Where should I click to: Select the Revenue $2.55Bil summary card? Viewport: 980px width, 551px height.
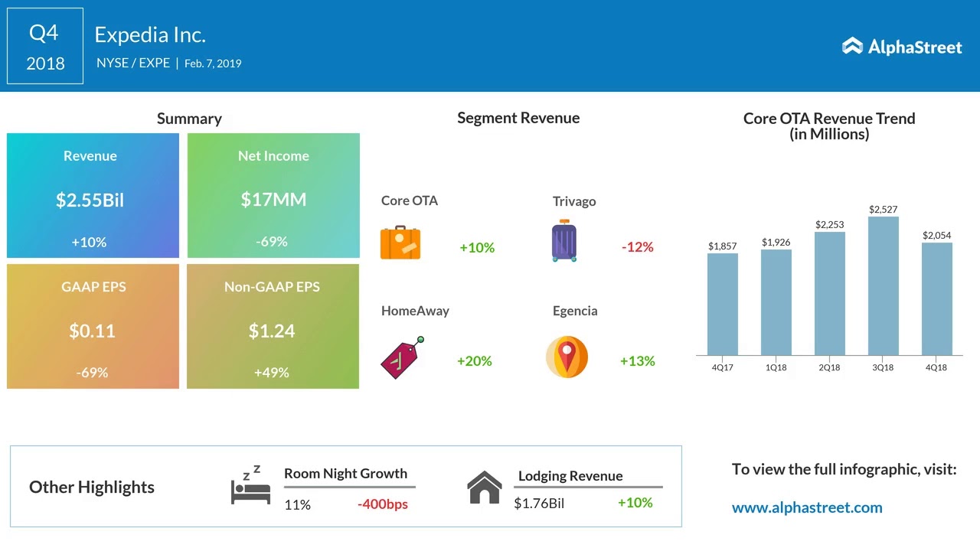point(93,196)
